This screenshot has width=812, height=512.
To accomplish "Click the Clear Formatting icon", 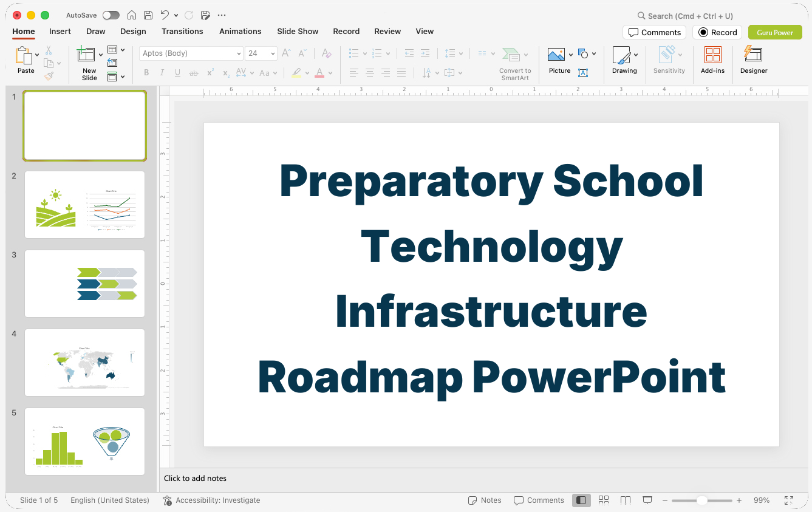I will [327, 53].
